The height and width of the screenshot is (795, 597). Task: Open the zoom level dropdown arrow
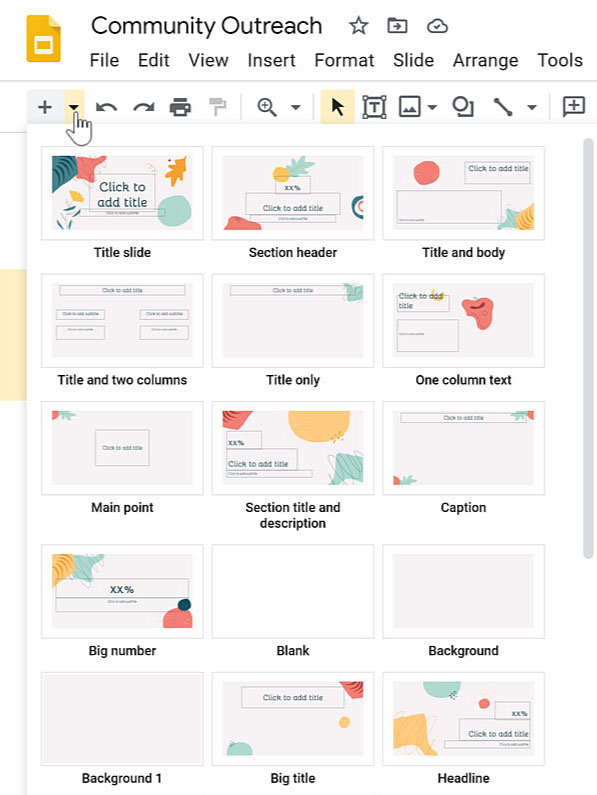[x=295, y=107]
